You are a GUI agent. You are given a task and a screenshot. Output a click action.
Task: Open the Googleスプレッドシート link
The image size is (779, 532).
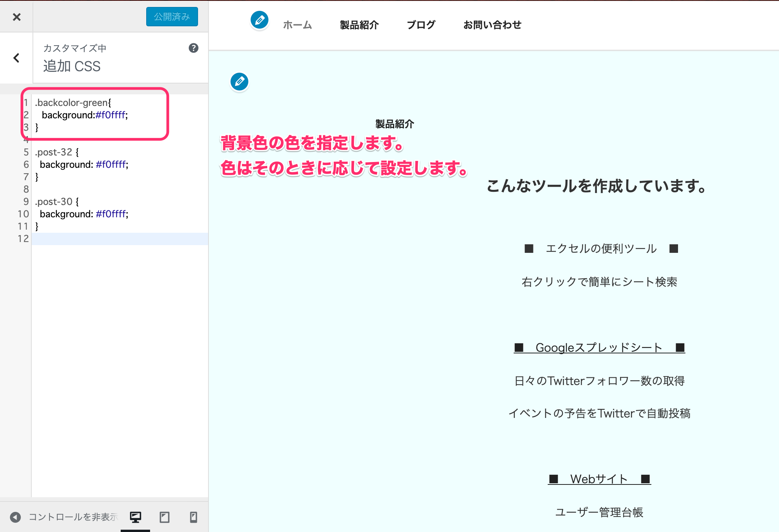599,347
